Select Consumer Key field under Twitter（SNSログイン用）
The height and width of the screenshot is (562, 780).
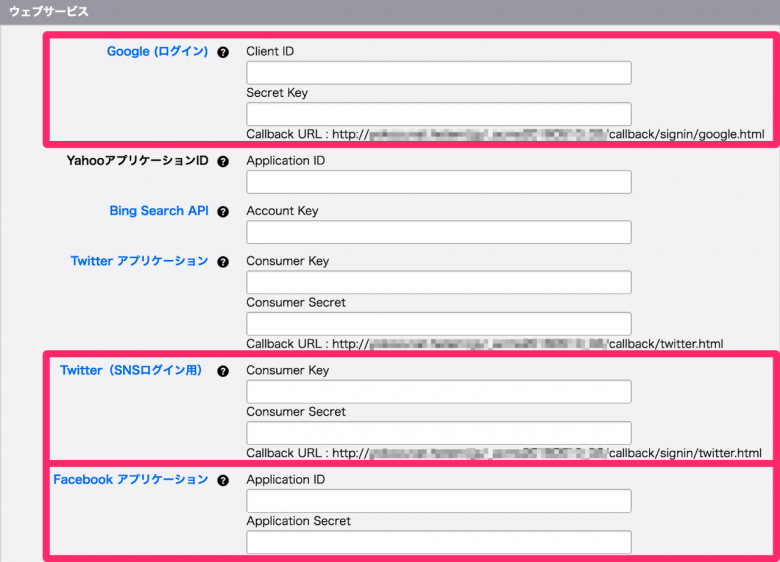click(x=438, y=391)
